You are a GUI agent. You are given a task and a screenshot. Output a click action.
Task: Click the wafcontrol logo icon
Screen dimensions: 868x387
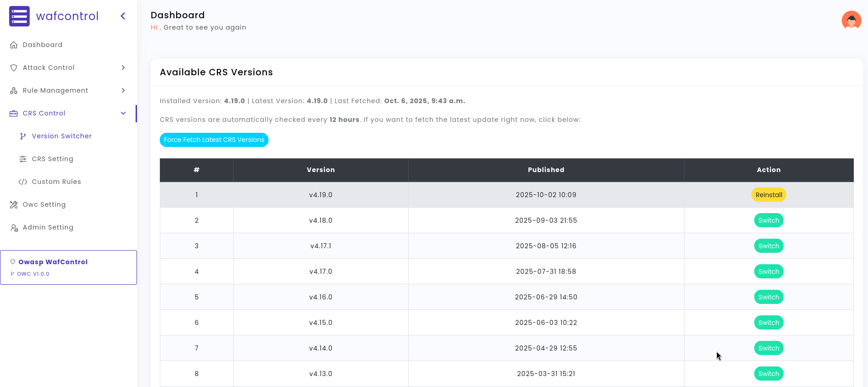(x=19, y=16)
